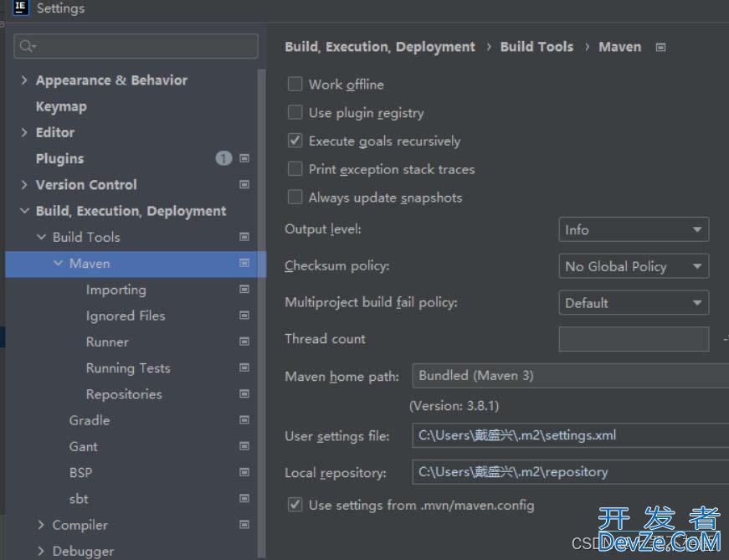
Task: Click the settings tree vertical scrollbar
Action: tap(262, 314)
